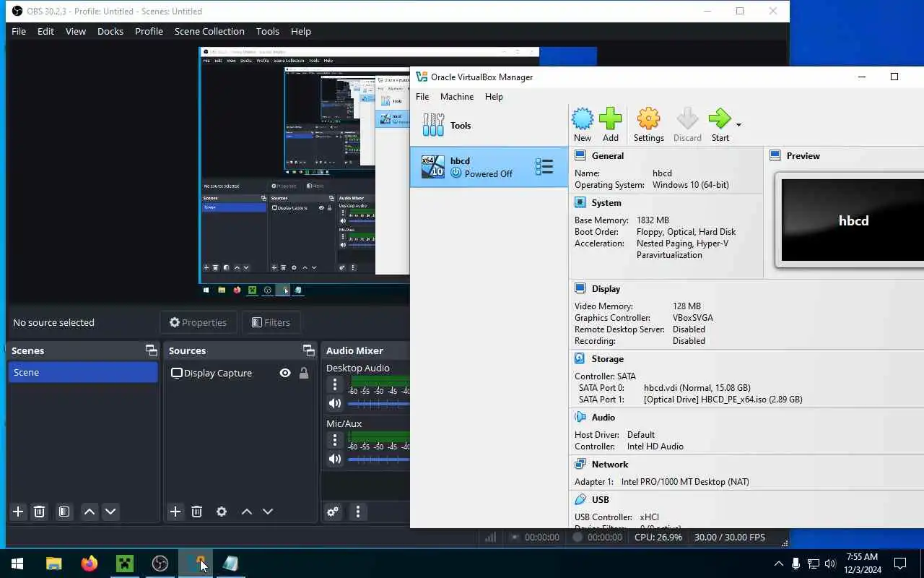The image size is (924, 578).
Task: Open VirtualBox Help menu
Action: coord(494,96)
